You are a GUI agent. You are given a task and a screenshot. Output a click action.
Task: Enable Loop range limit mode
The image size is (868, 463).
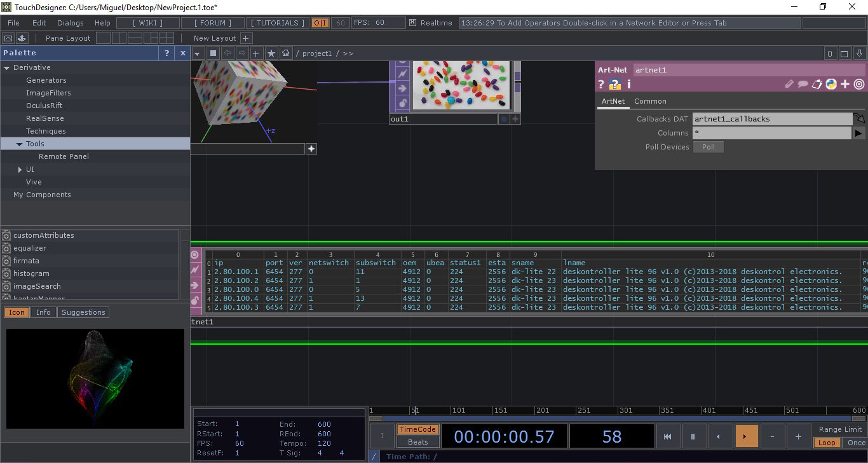click(x=827, y=443)
